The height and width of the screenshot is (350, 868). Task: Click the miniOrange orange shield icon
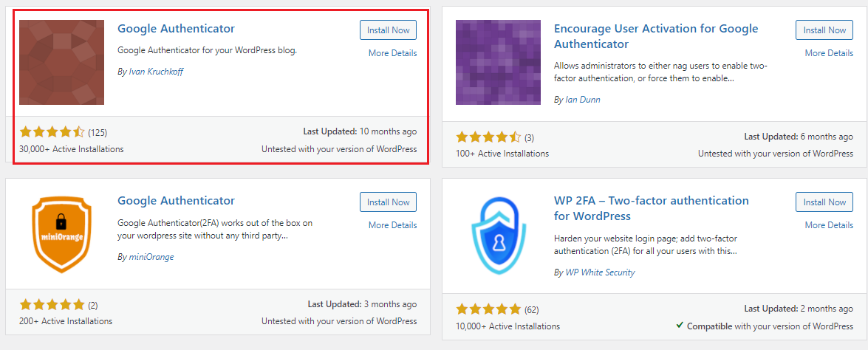coord(61,234)
